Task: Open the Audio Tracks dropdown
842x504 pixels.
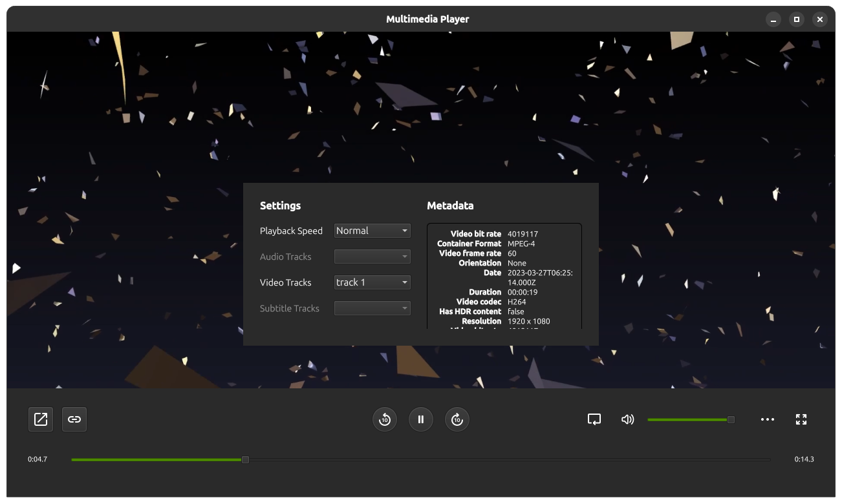Action: pos(372,257)
